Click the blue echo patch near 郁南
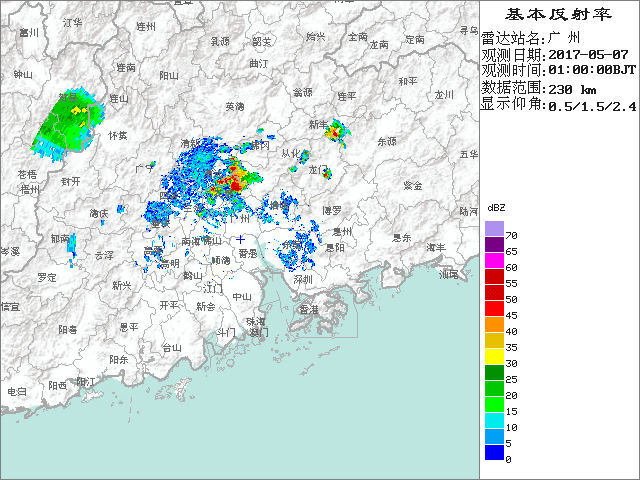The height and width of the screenshot is (480, 640). 72,243
